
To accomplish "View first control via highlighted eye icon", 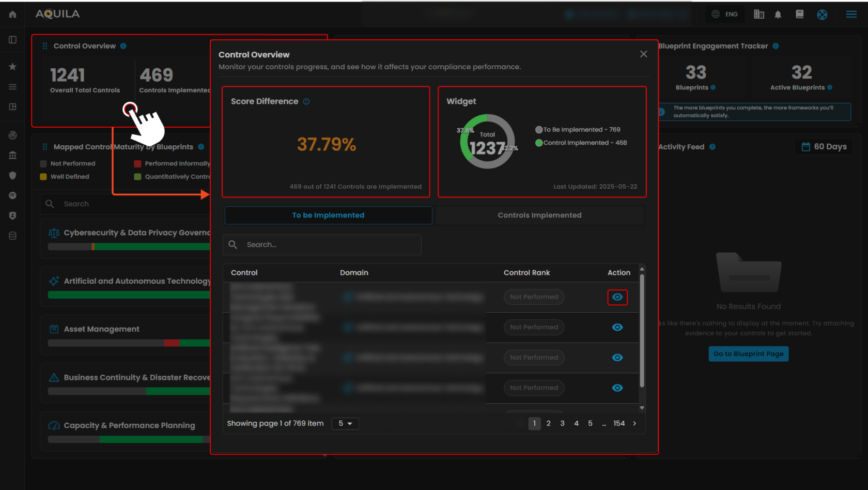I will click(x=617, y=297).
